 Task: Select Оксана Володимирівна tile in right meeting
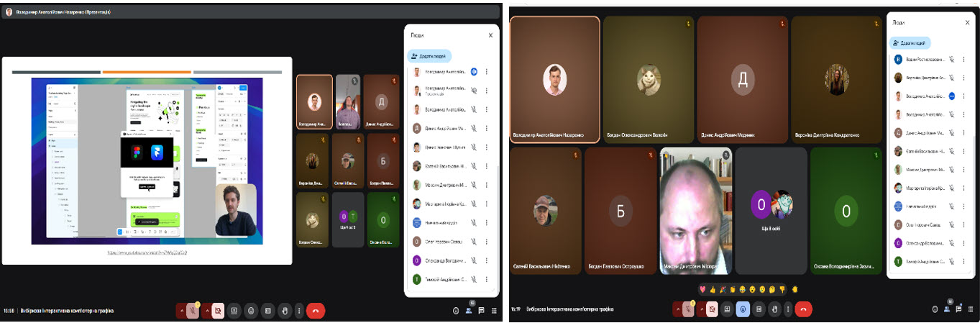(x=846, y=211)
